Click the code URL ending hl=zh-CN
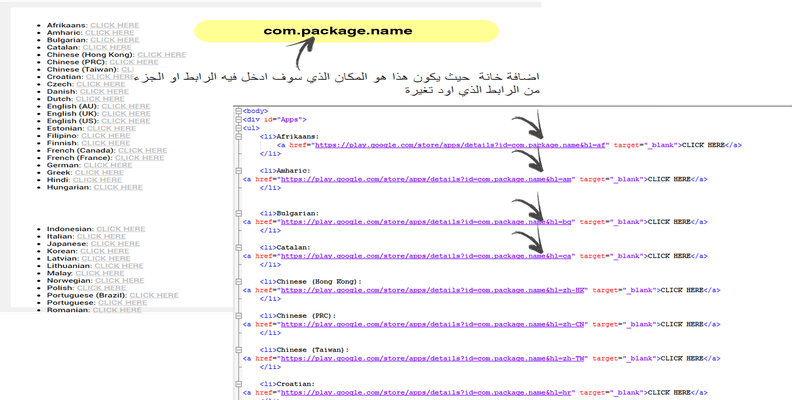The height and width of the screenshot is (400, 800). (x=432, y=324)
